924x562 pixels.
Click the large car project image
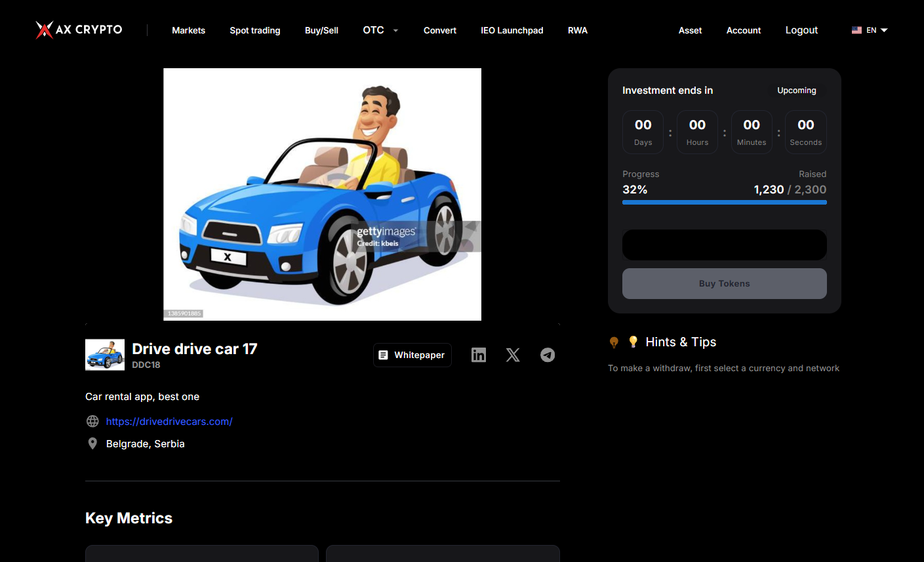[322, 194]
